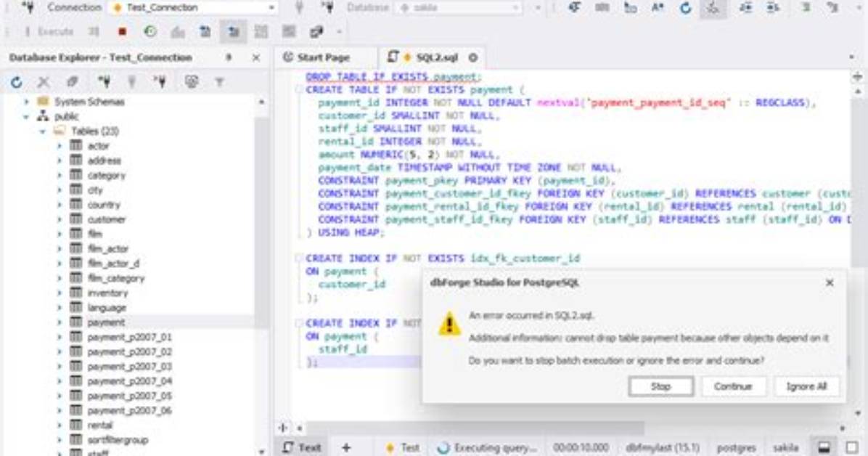Select the inventory table in tree
The image size is (868, 456).
(x=107, y=293)
